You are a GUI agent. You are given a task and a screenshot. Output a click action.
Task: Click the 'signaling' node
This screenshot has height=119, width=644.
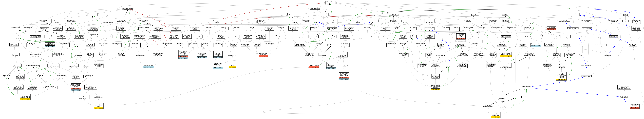pos(317,21)
